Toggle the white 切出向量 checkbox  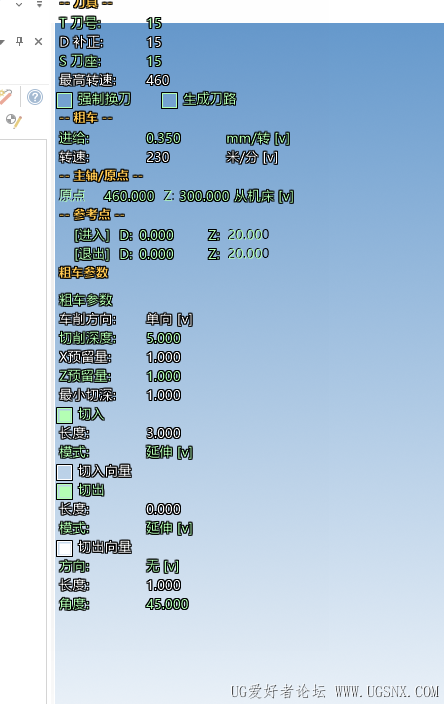pyautogui.click(x=65, y=548)
